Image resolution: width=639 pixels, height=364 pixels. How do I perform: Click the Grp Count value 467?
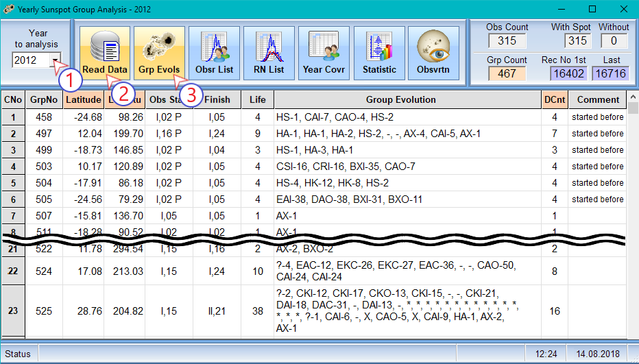click(x=507, y=74)
